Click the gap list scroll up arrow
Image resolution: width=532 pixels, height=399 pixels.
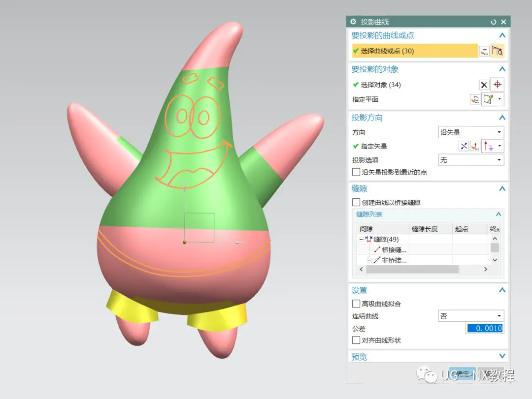(x=495, y=239)
